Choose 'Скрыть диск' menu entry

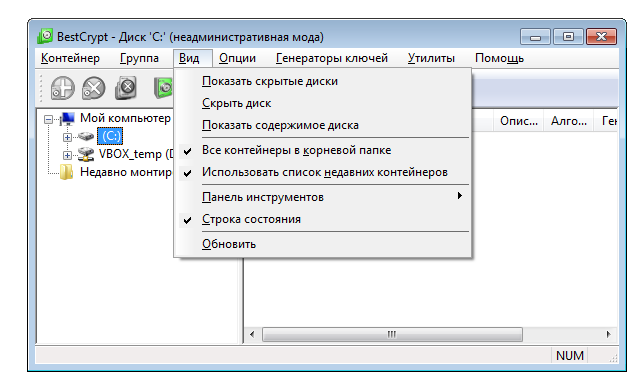pos(323,103)
